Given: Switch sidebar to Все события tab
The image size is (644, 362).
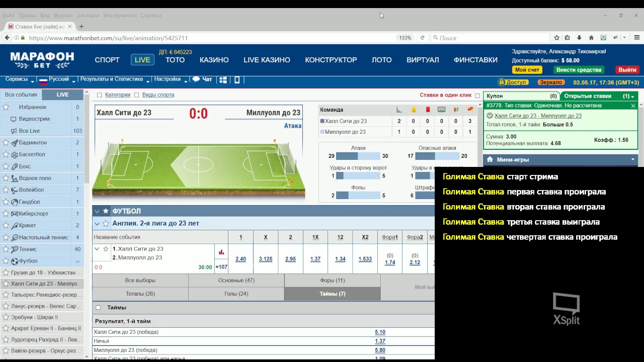Looking at the screenshot, I should click(x=21, y=95).
